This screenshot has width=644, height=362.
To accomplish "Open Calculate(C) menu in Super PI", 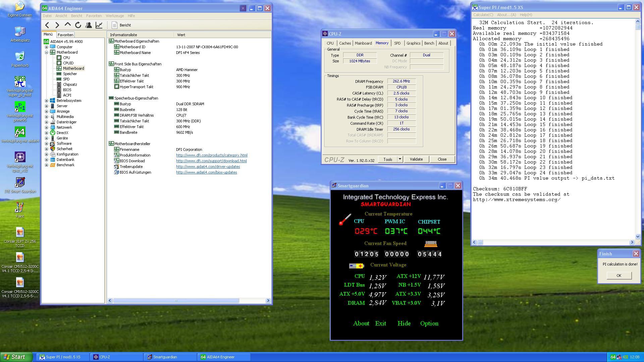I will [483, 15].
